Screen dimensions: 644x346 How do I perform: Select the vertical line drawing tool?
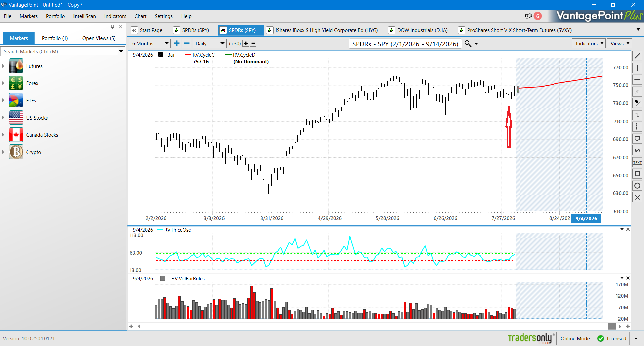(x=637, y=68)
